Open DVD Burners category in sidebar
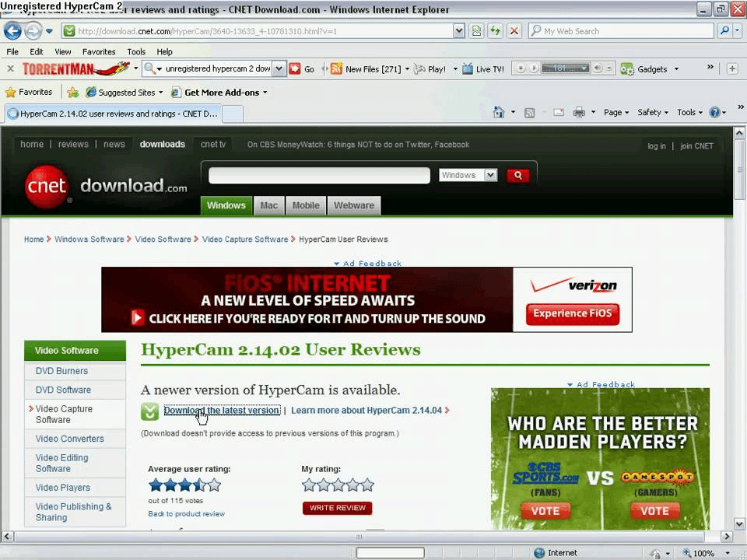This screenshot has height=560, width=747. (61, 371)
